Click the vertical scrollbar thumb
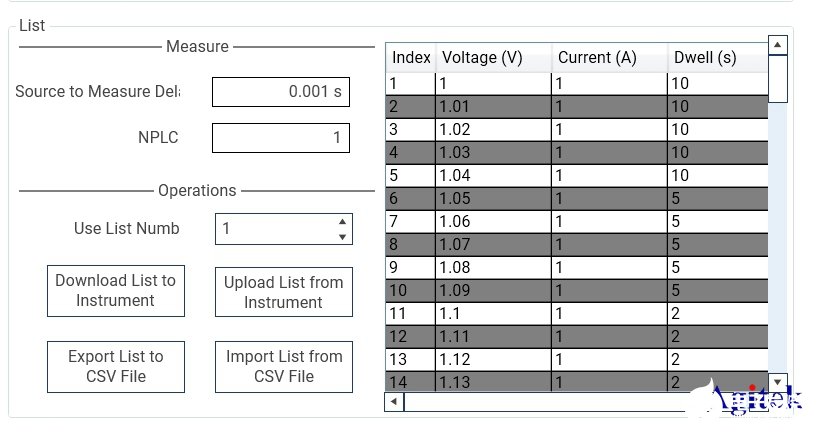This screenshot has height=432, width=829. point(777,78)
